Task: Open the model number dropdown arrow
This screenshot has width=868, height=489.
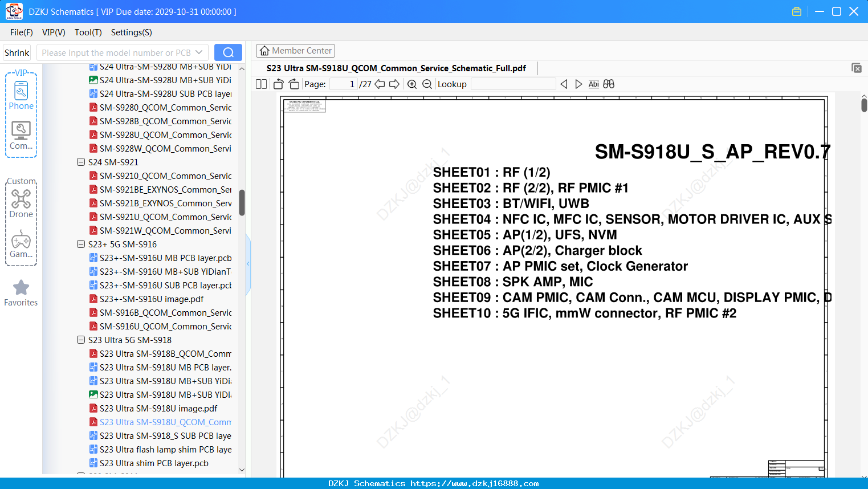Action: [199, 52]
